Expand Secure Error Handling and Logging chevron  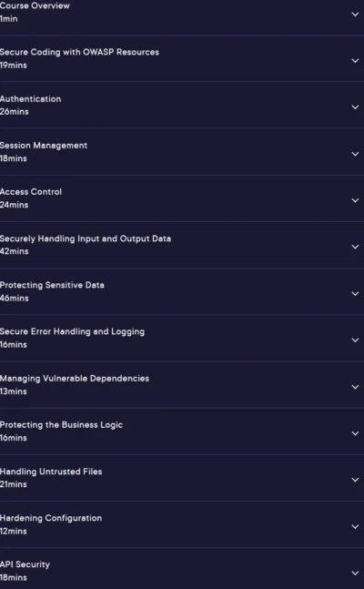tap(355, 340)
